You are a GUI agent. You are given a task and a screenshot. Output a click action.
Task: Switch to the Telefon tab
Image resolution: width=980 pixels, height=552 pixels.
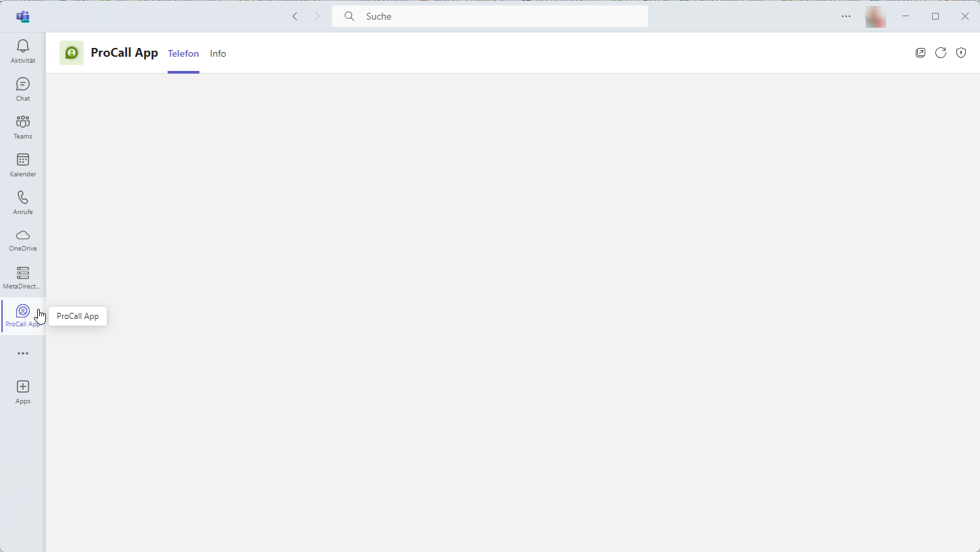tap(183, 53)
